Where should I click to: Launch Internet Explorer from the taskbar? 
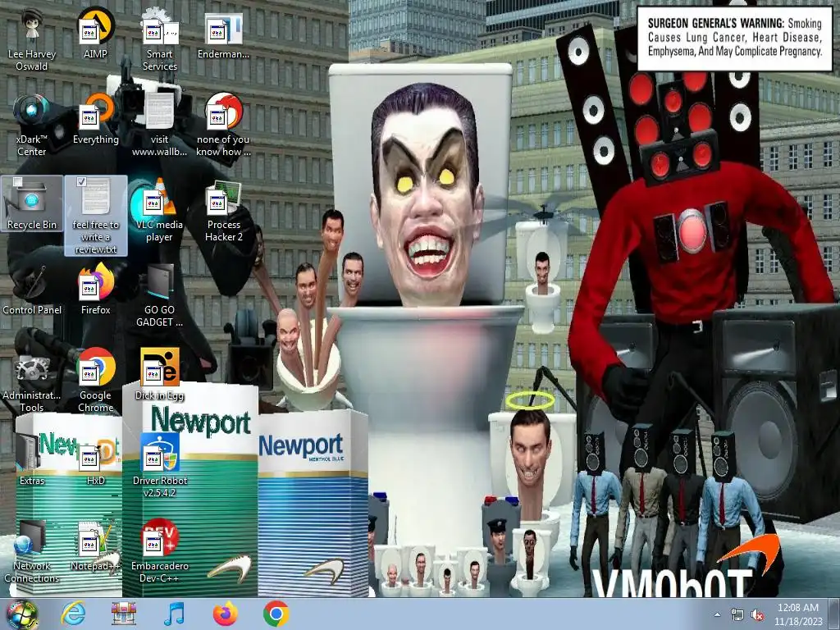click(x=73, y=614)
